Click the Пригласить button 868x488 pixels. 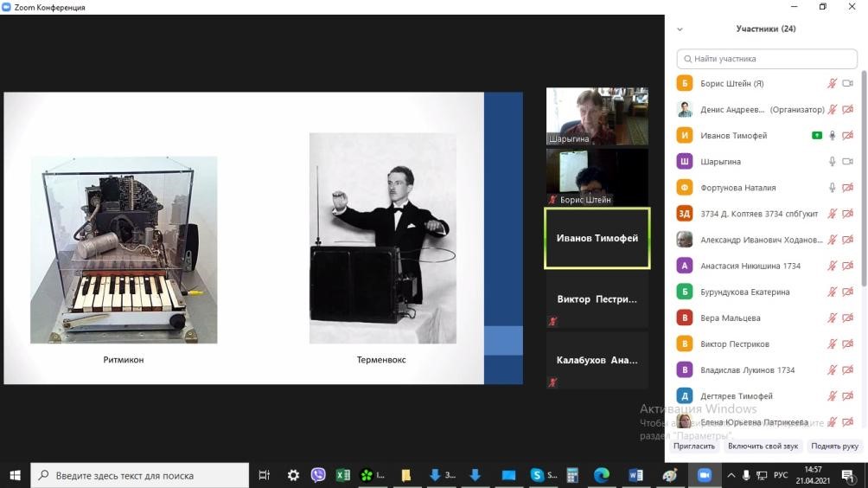(x=694, y=446)
